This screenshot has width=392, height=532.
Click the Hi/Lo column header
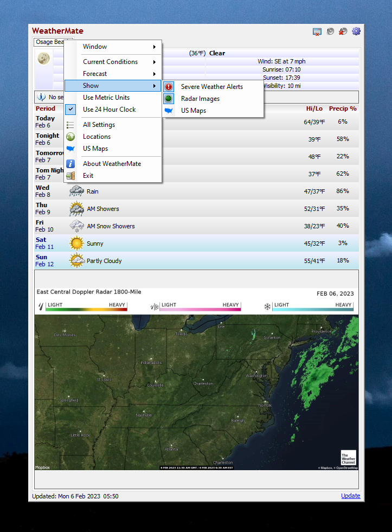314,108
